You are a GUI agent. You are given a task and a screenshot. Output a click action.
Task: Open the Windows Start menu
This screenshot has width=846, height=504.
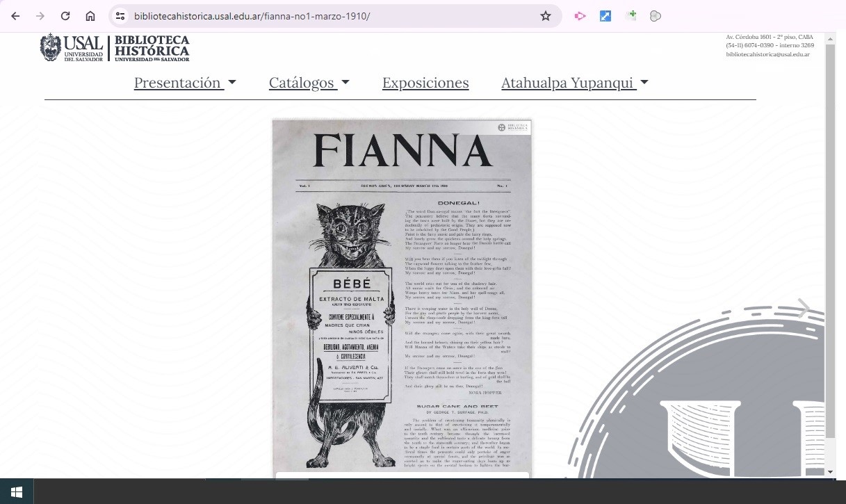pyautogui.click(x=17, y=492)
